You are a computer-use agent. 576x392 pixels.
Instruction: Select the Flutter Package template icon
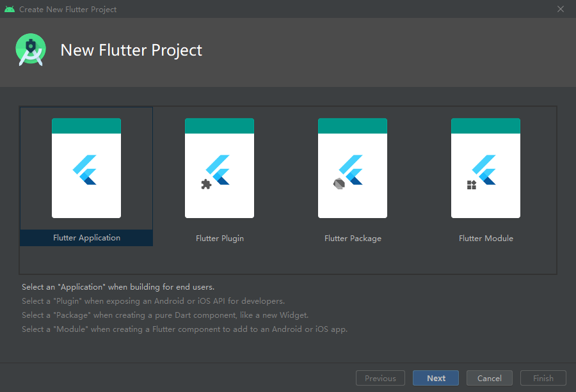click(x=353, y=168)
